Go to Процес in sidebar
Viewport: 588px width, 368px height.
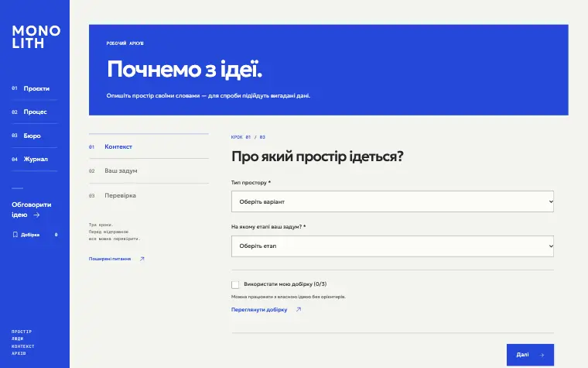click(x=35, y=112)
